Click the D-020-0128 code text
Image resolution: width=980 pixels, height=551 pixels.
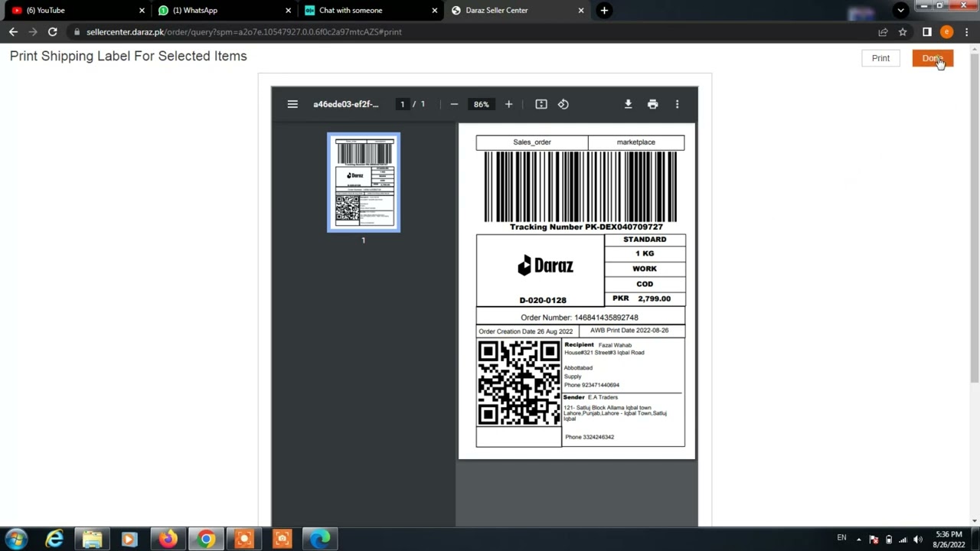pyautogui.click(x=543, y=300)
